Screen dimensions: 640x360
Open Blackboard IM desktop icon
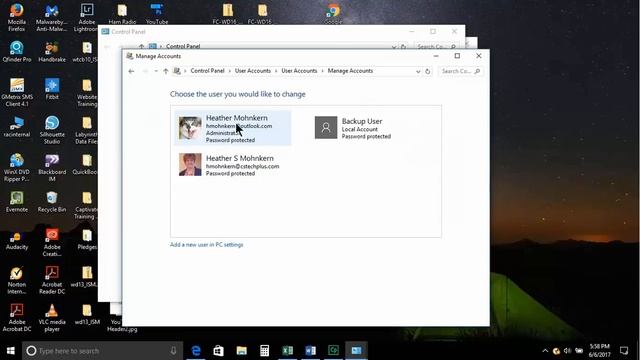coord(52,168)
